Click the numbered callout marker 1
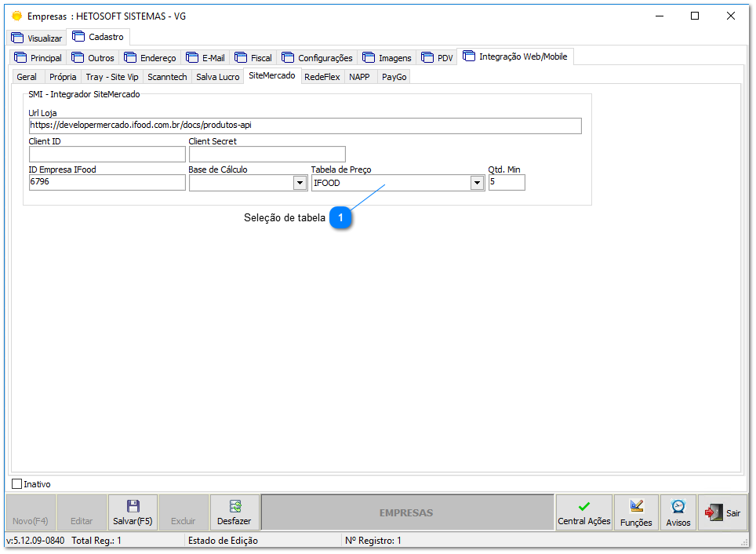The height and width of the screenshot is (554, 756). [341, 217]
